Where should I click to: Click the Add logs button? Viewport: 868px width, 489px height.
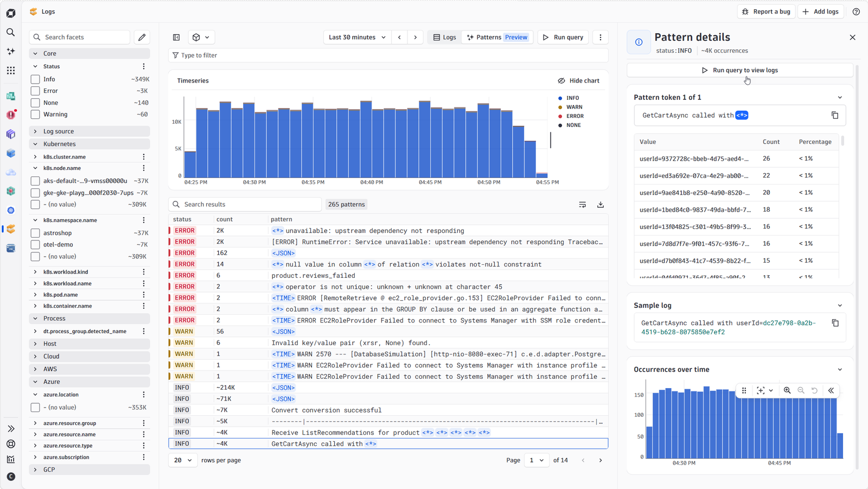click(820, 11)
